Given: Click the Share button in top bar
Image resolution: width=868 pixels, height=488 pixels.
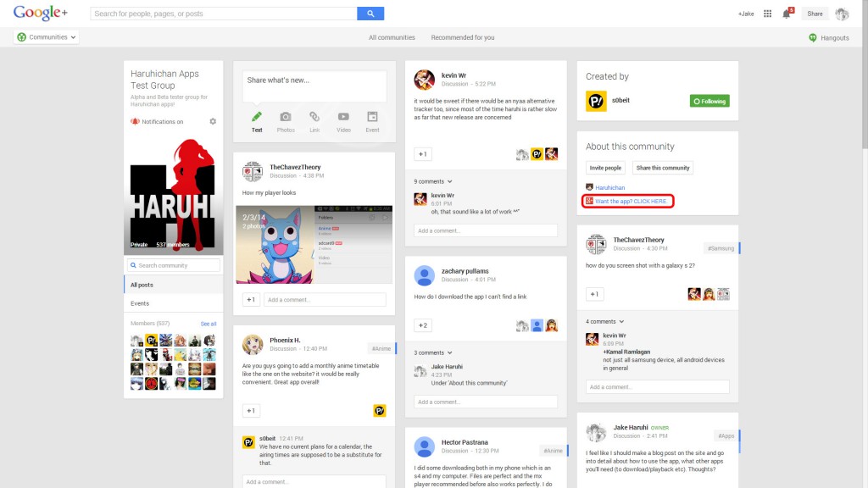Looking at the screenshot, I should 815,14.
